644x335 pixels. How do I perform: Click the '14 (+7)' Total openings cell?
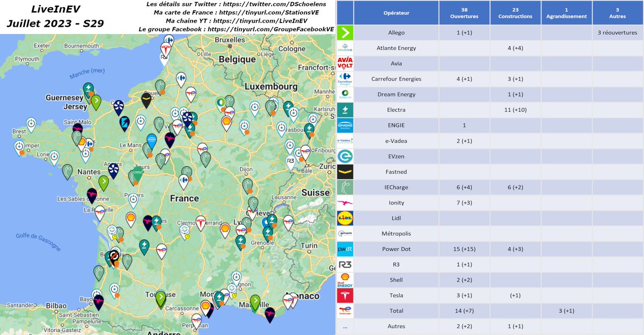(464, 311)
